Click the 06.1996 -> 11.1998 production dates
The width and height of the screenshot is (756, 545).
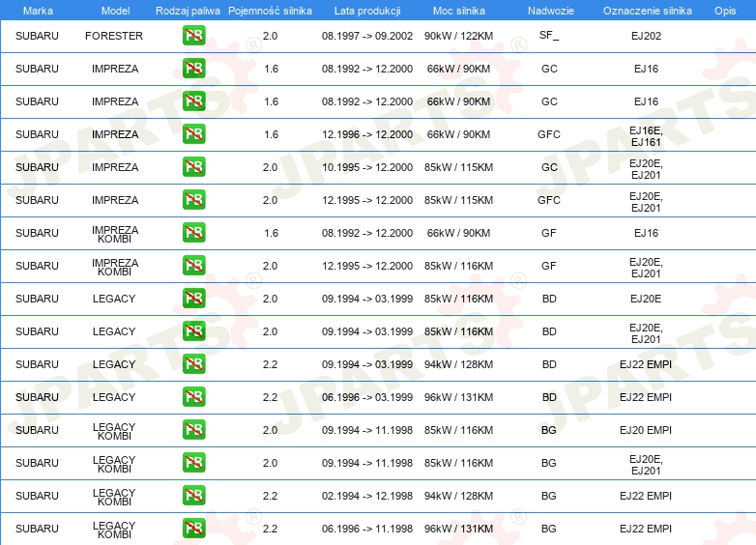pyautogui.click(x=367, y=529)
